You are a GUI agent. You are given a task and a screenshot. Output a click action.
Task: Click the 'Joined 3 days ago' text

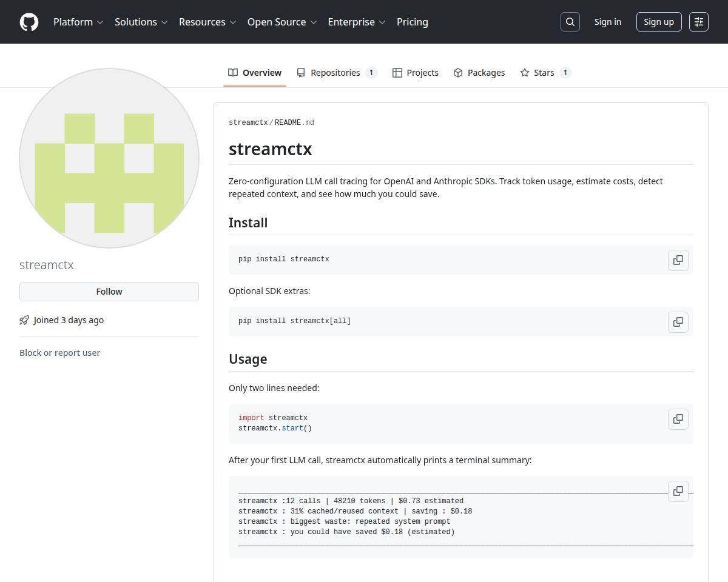click(69, 320)
